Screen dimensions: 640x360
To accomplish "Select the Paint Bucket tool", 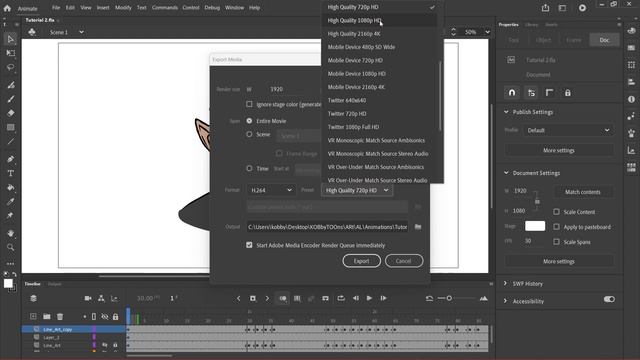I will [x=11, y=188].
